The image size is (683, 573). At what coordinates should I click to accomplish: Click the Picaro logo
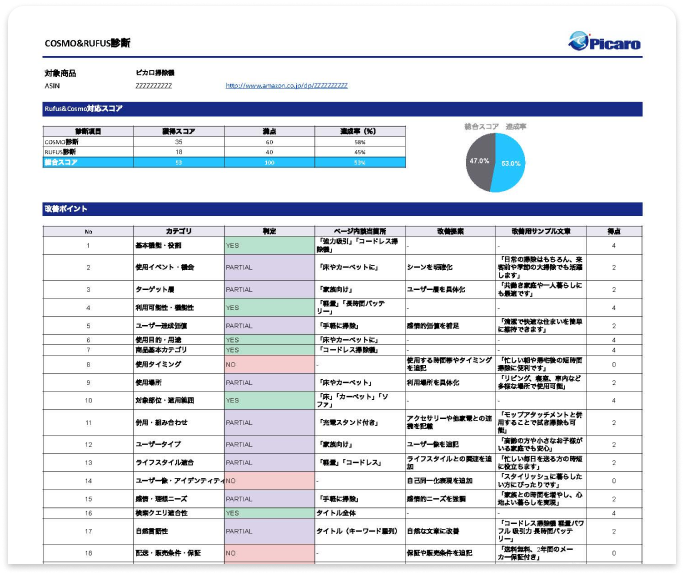click(x=605, y=42)
